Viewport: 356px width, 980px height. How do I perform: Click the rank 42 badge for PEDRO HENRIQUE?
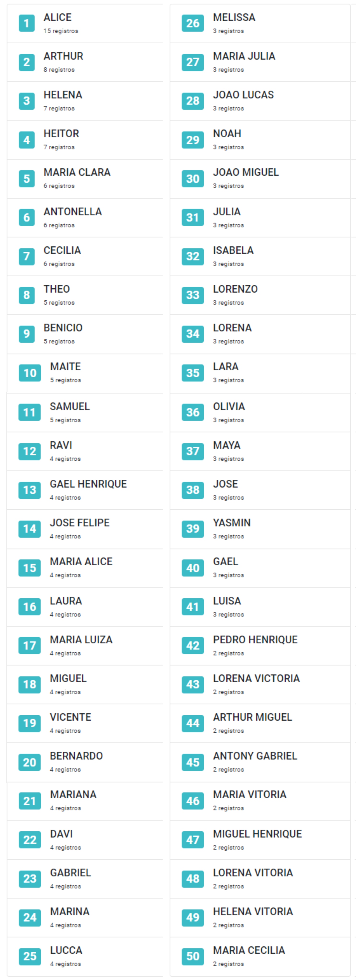193,646
